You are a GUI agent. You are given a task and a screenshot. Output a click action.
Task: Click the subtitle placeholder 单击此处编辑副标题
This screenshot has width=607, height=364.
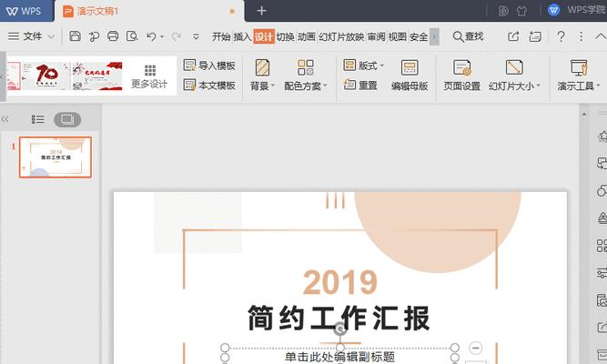339,357
